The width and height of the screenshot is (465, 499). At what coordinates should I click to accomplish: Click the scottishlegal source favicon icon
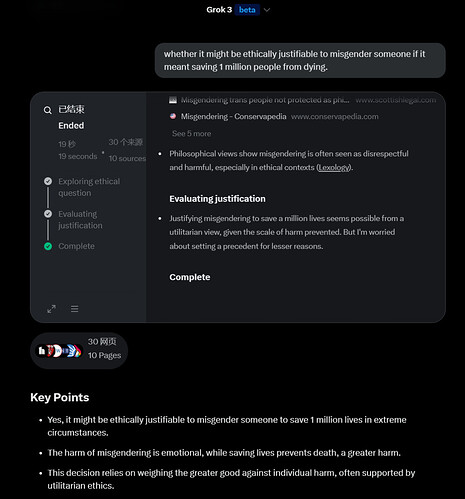[173, 100]
